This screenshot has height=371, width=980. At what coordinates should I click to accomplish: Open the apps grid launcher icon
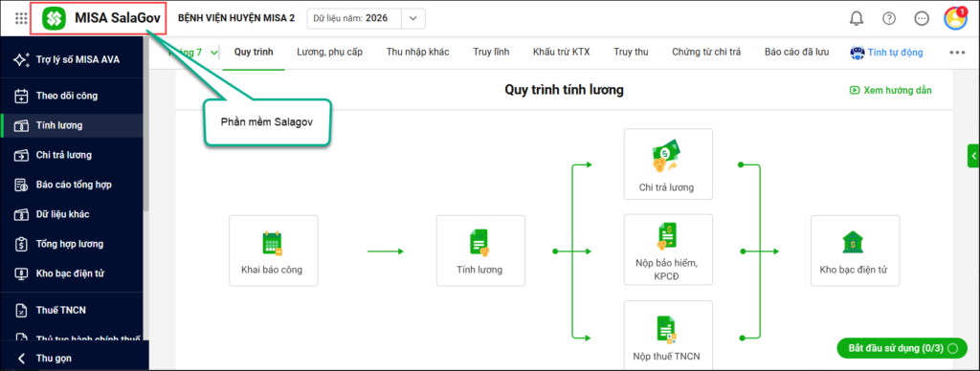[21, 19]
